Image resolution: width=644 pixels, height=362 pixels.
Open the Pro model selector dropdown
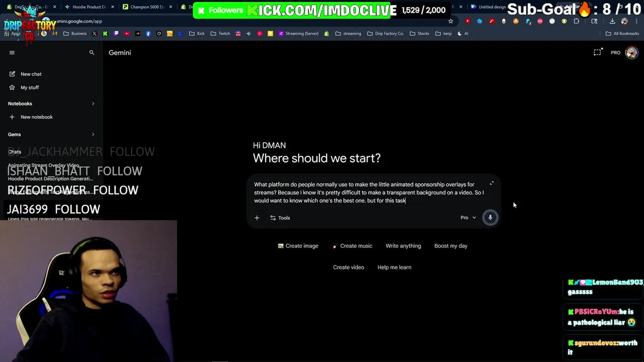click(x=468, y=218)
